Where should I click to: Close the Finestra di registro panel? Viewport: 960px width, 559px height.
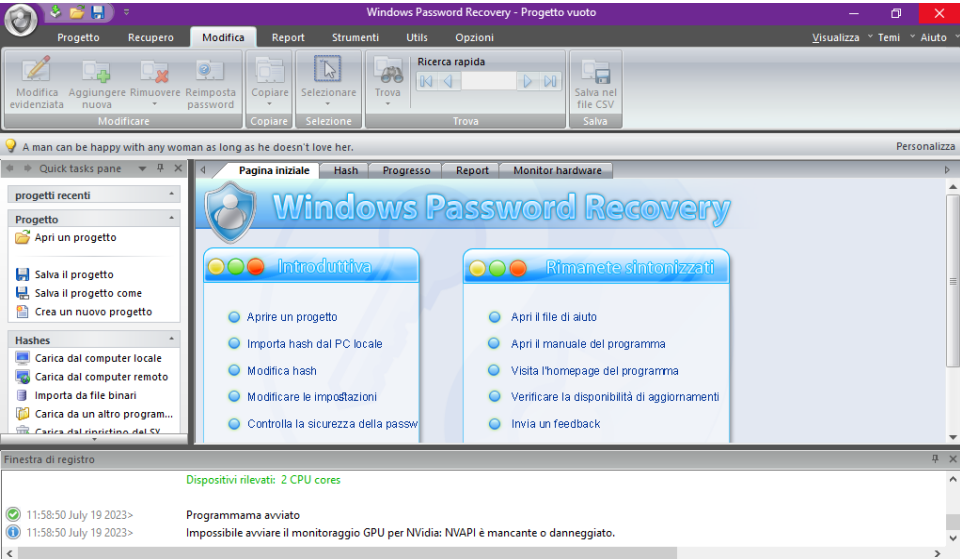click(x=953, y=459)
